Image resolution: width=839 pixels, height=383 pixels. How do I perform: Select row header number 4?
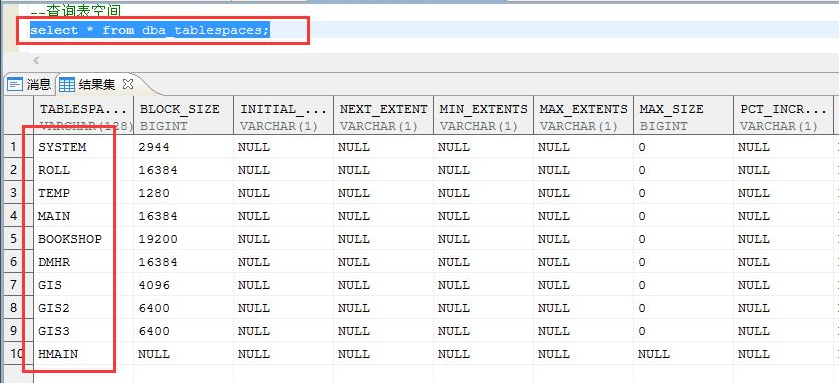pos(18,216)
